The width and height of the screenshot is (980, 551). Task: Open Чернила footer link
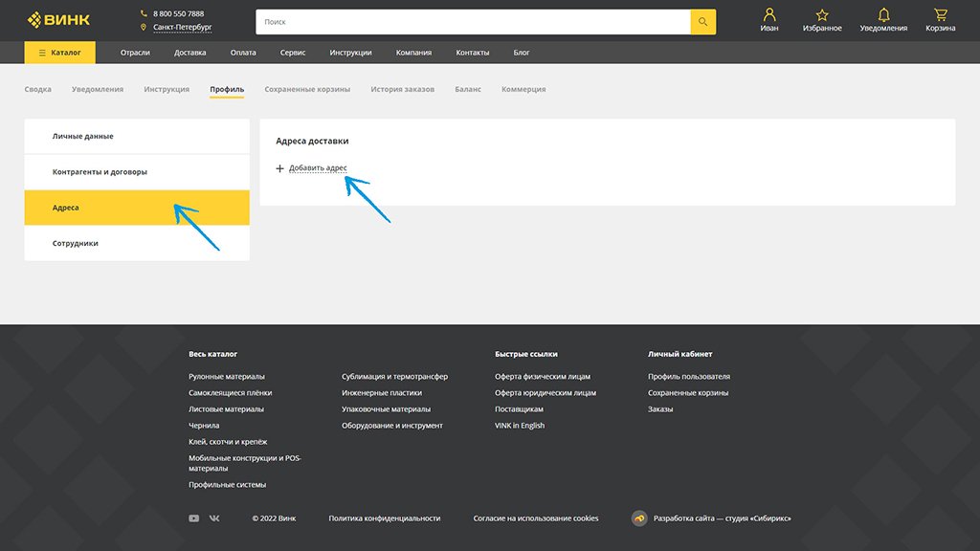(204, 425)
